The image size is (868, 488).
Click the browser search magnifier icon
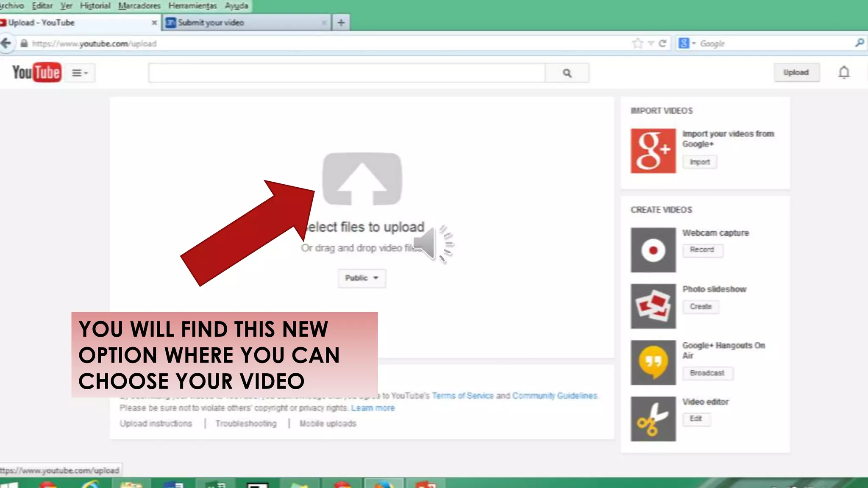[x=860, y=43]
